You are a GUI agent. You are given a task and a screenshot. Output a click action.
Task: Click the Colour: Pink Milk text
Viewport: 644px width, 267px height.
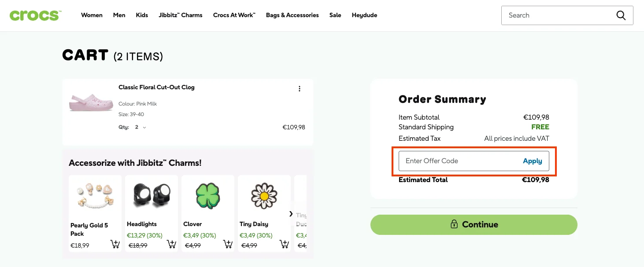coord(137,104)
